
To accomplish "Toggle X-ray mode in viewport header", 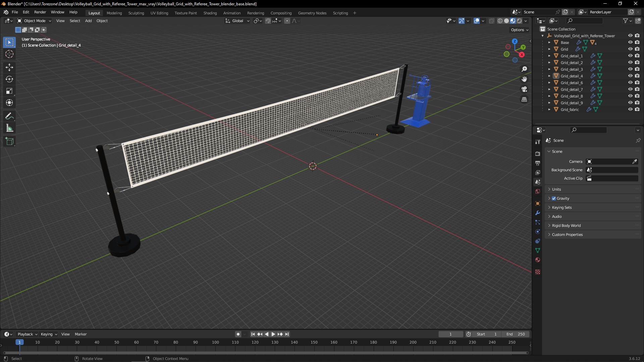I will [492, 21].
